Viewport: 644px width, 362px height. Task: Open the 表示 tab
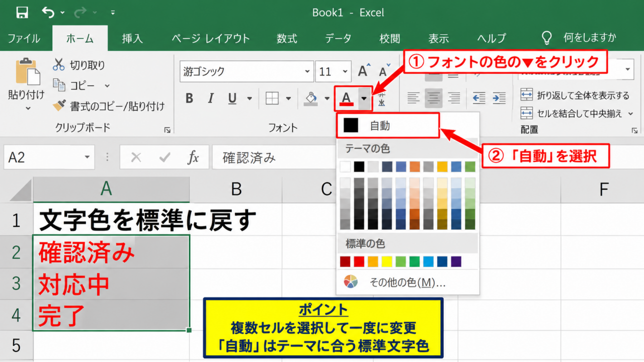tap(438, 38)
